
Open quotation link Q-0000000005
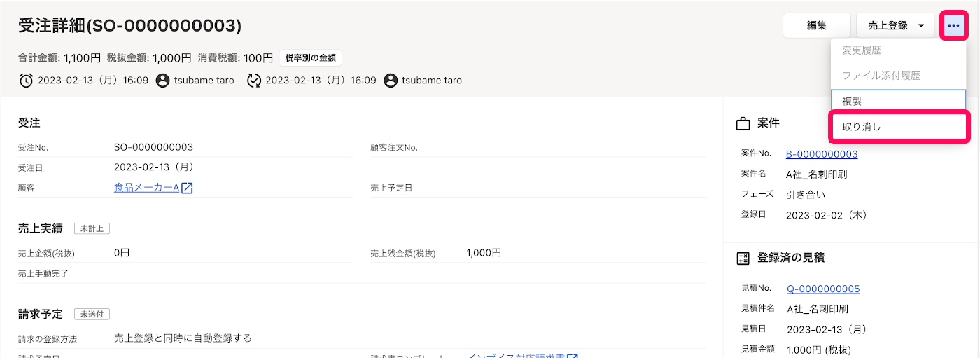pyautogui.click(x=823, y=289)
